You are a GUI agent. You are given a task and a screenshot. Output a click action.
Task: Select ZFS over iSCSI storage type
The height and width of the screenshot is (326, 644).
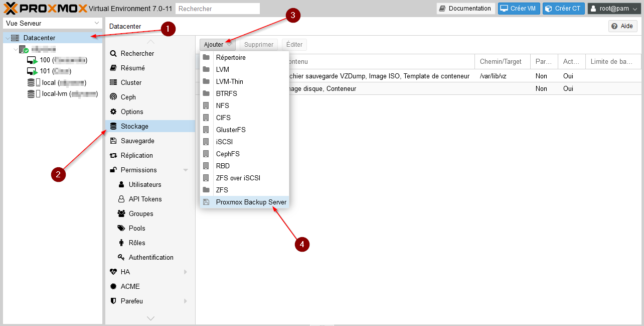tap(238, 178)
